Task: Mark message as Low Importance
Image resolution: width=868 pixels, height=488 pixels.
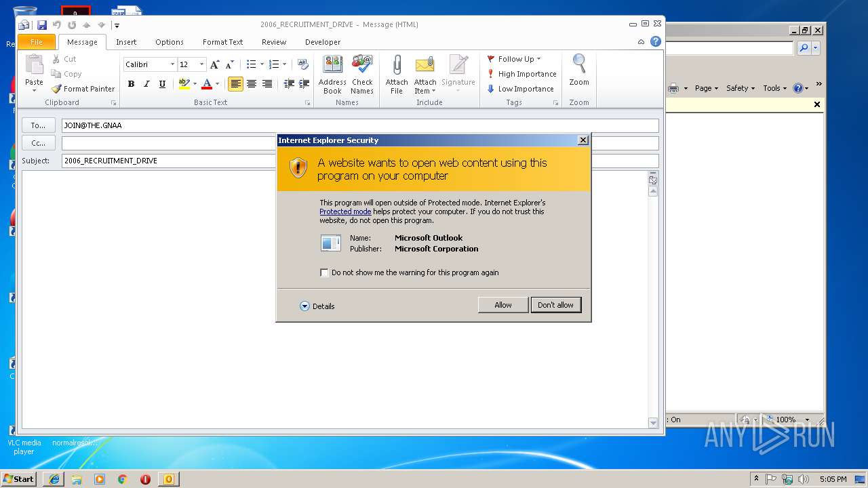Action: click(x=520, y=89)
